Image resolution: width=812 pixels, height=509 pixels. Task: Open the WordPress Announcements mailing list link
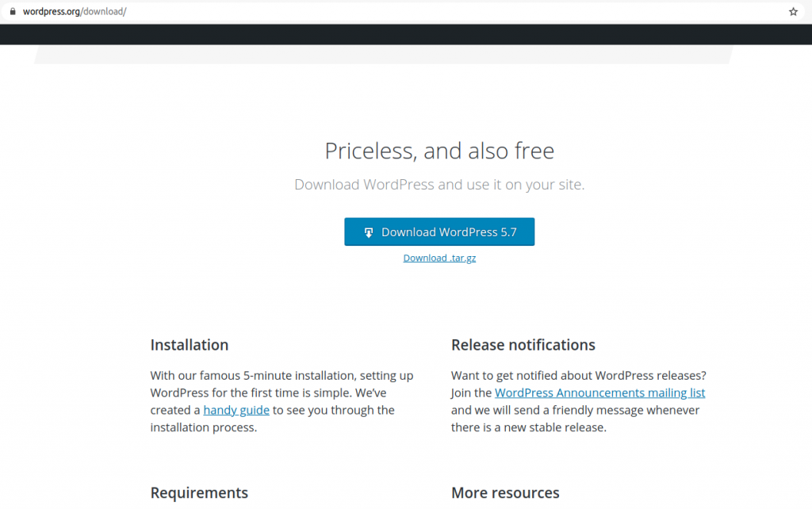599,392
